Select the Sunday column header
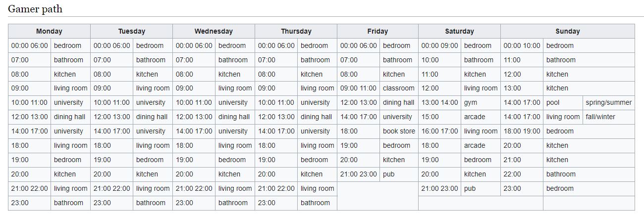 [x=567, y=31]
